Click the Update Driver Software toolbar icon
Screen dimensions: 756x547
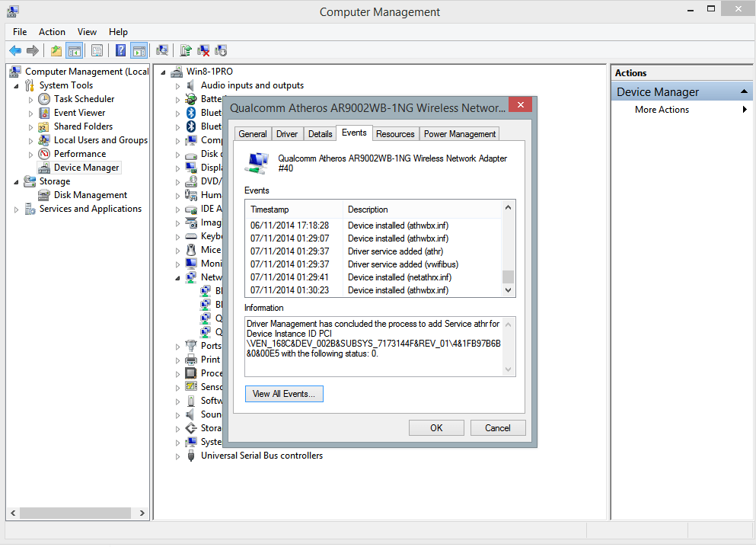[185, 50]
